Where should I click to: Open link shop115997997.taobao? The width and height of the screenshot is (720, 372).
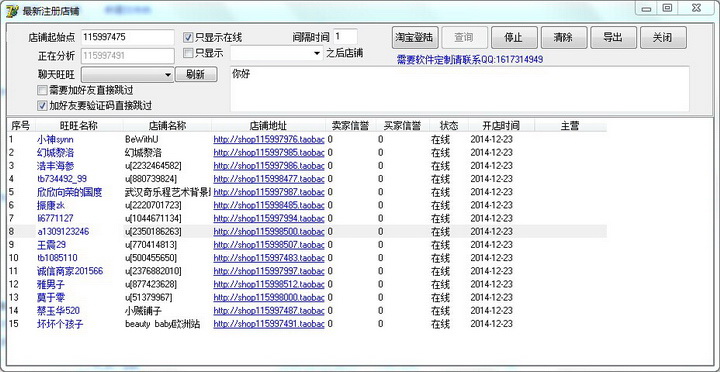click(269, 271)
